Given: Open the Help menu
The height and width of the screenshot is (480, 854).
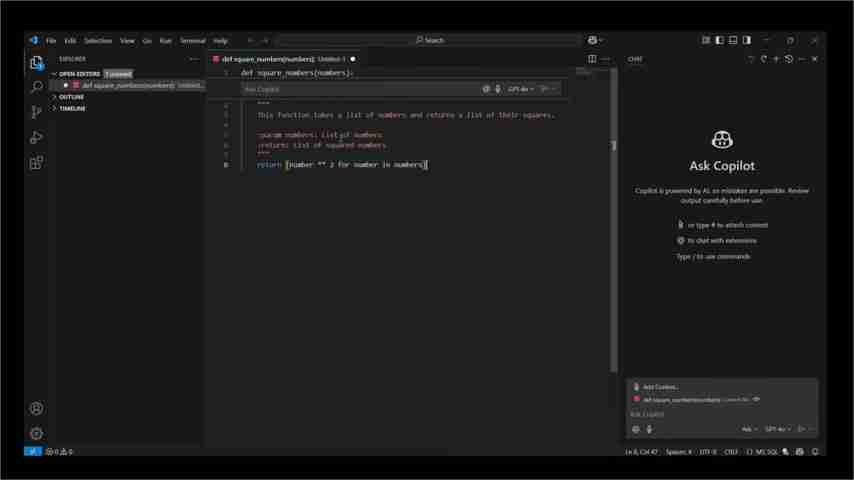Looking at the screenshot, I should coord(220,40).
